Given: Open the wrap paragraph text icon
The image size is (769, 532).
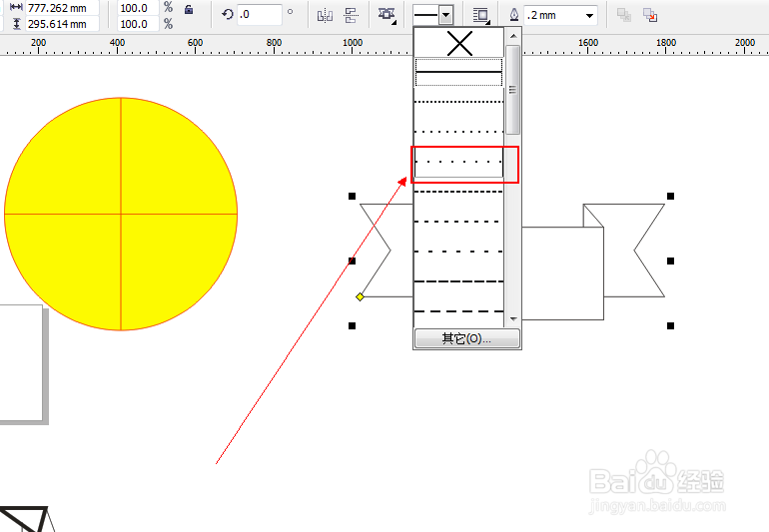Looking at the screenshot, I should [386, 15].
